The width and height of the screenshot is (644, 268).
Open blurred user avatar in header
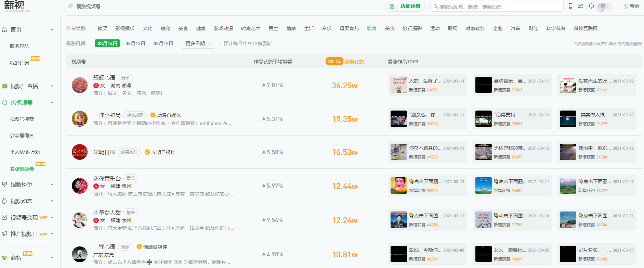605,7
